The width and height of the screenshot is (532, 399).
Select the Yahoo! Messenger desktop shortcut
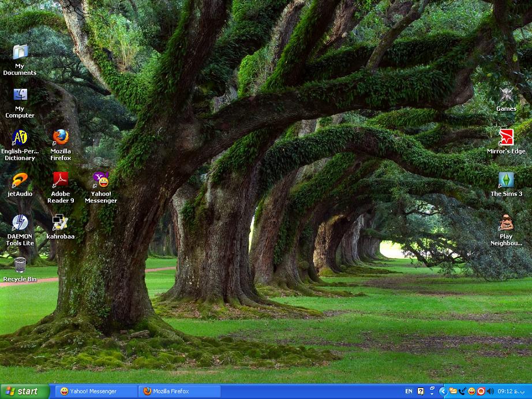tap(101, 180)
